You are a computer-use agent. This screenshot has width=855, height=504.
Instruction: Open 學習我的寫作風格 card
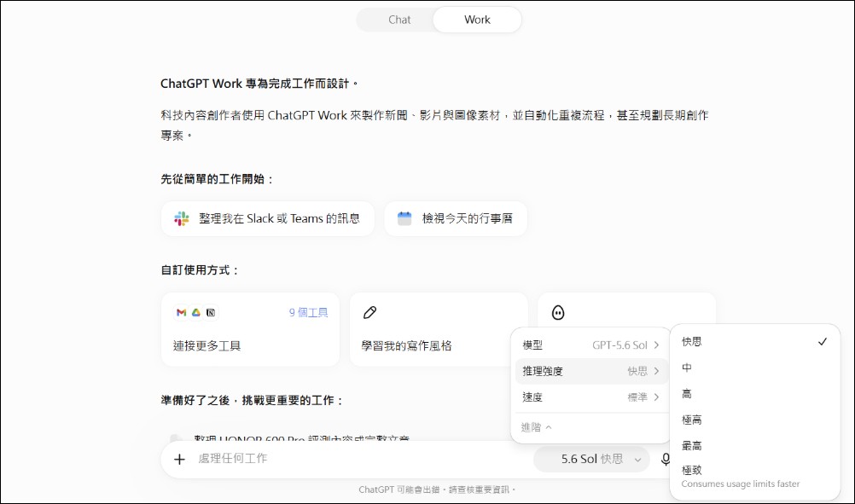(x=439, y=329)
